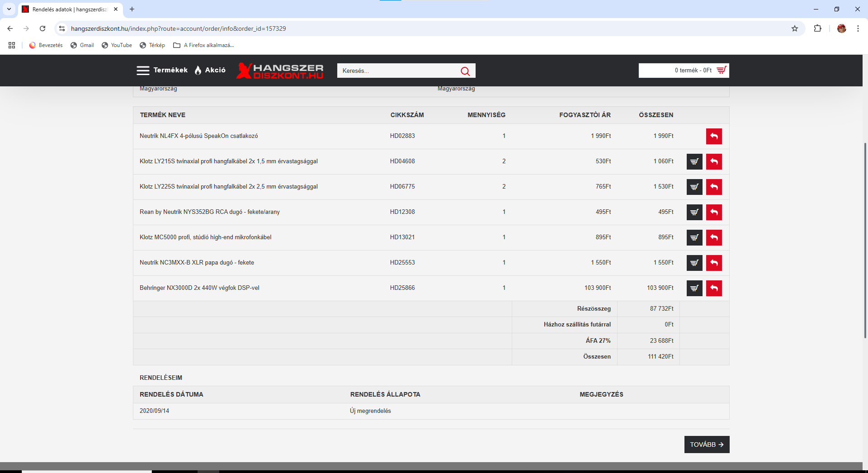
Task: View site information icon in address bar
Action: coord(62,28)
